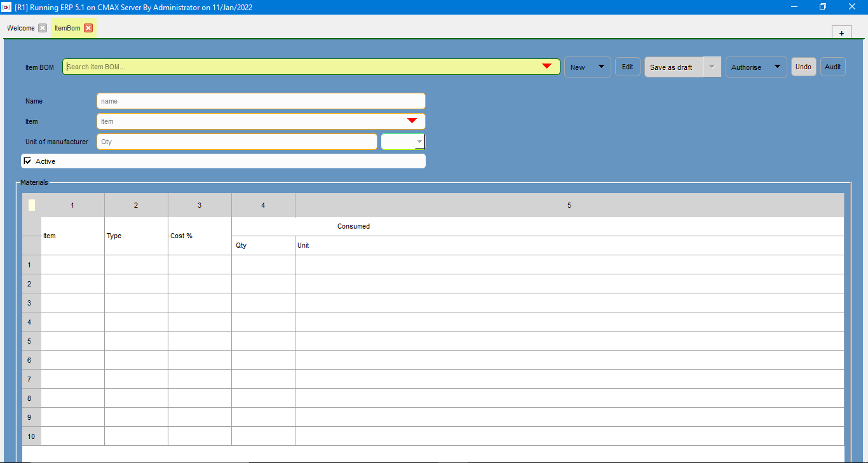Click the app icon in title bar
The image size is (868, 463).
(7, 7)
